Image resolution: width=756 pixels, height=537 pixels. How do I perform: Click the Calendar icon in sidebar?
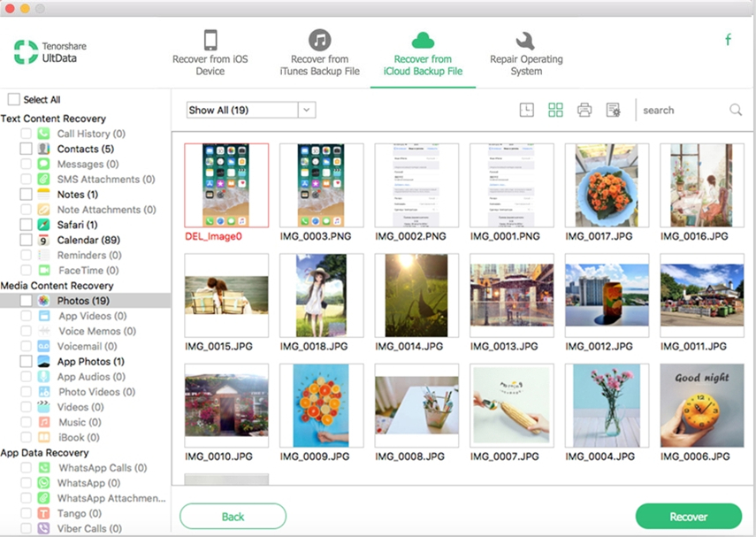44,240
